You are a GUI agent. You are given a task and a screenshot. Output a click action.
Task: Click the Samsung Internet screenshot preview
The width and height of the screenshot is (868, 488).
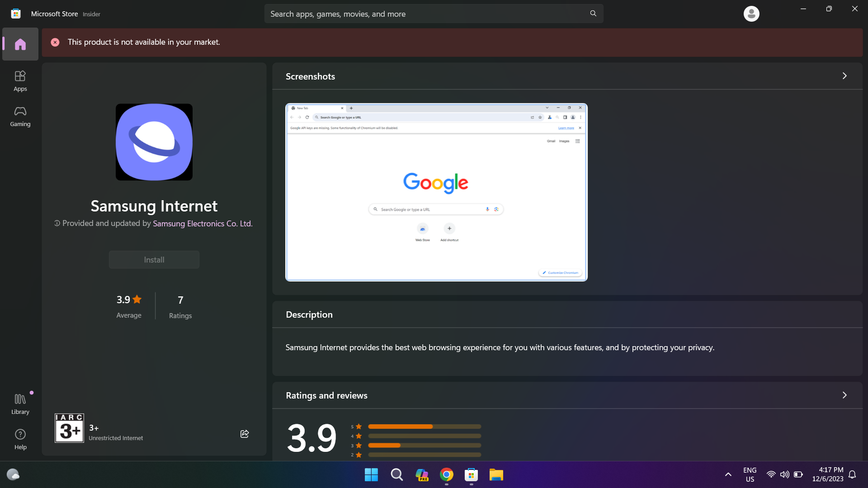[x=436, y=192]
